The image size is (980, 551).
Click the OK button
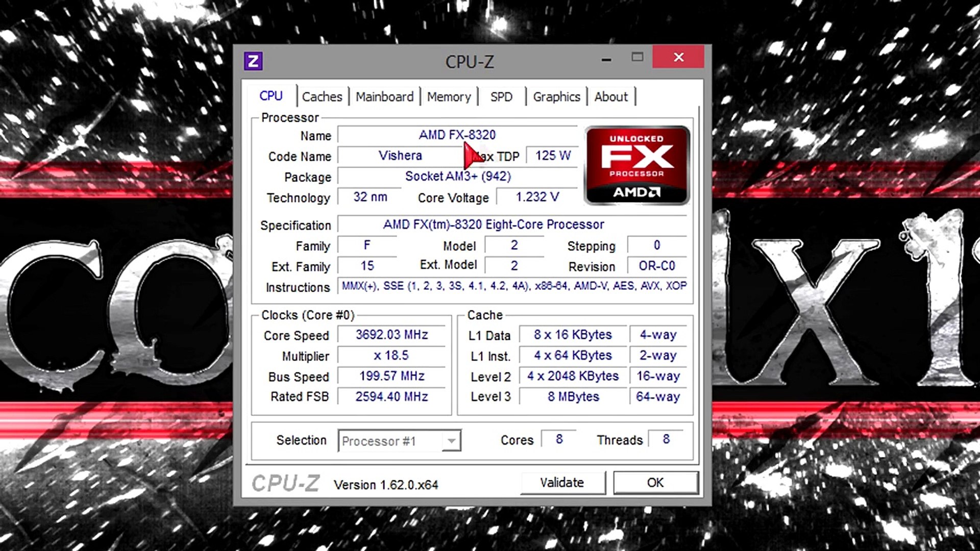click(x=655, y=483)
